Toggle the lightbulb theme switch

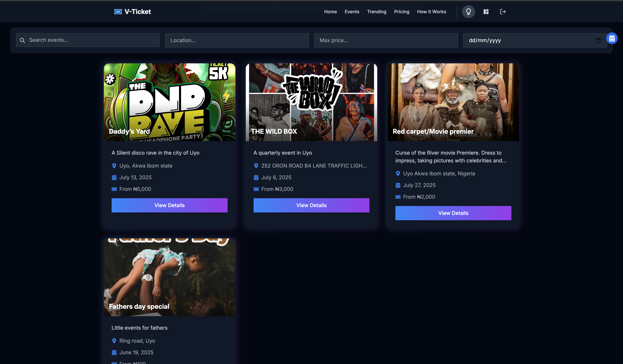468,12
